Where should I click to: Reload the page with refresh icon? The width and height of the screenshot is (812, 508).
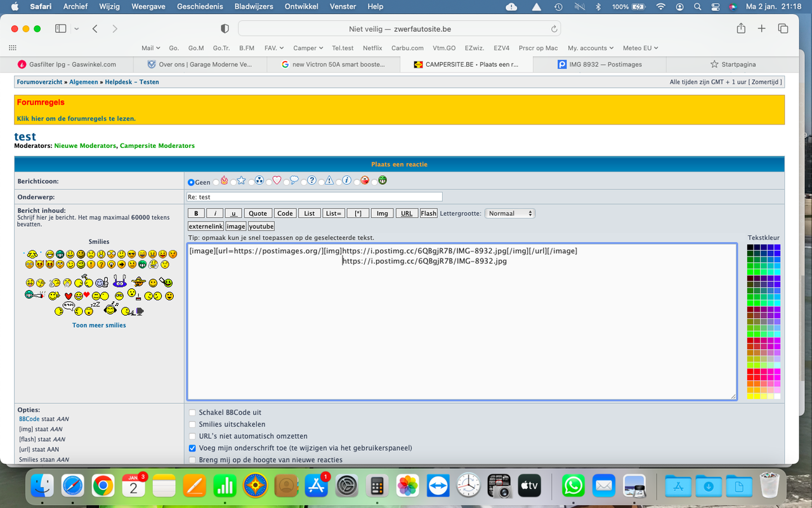point(554,29)
